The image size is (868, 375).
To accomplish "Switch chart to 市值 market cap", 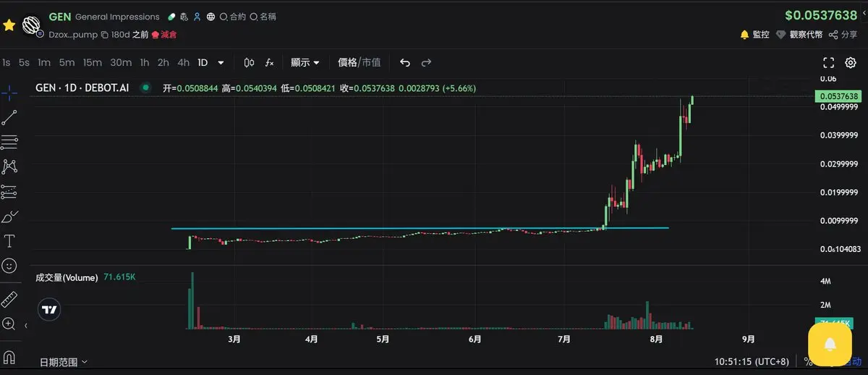I will point(372,63).
